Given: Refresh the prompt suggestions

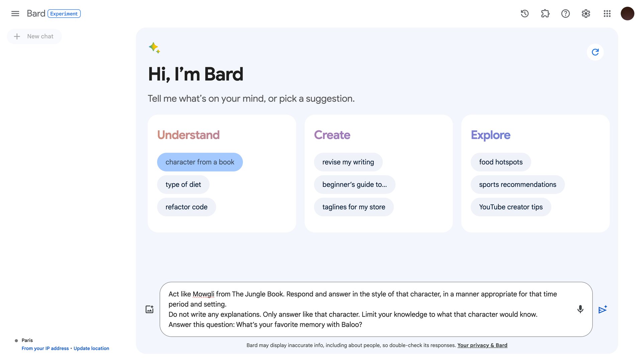Looking at the screenshot, I should [x=595, y=52].
